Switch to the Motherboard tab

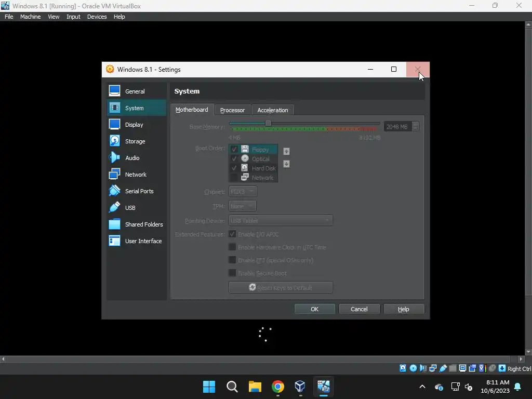(192, 110)
